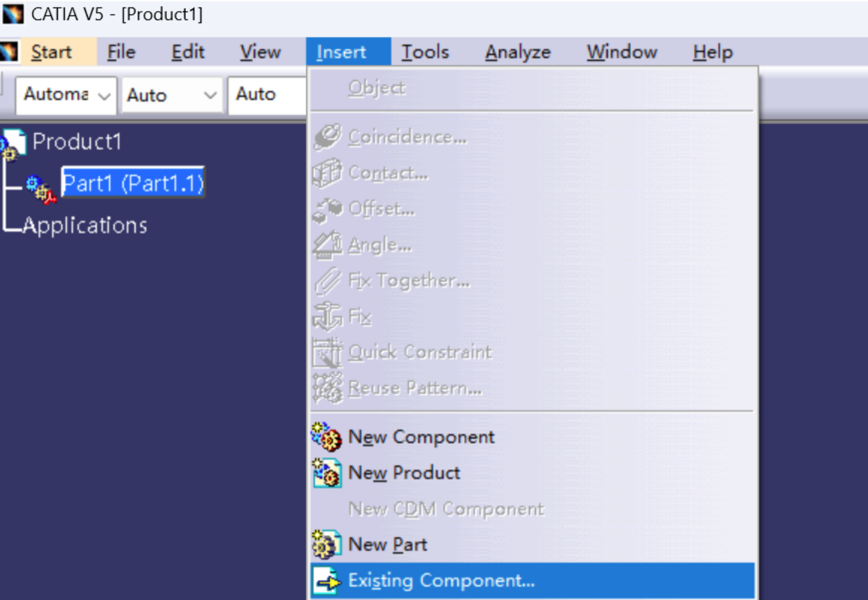Open the View menu
Screen dimensions: 868x600
260,52
